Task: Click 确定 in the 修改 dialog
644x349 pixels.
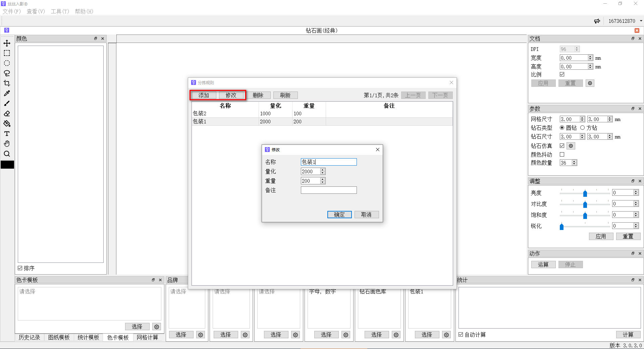Action: (x=339, y=215)
